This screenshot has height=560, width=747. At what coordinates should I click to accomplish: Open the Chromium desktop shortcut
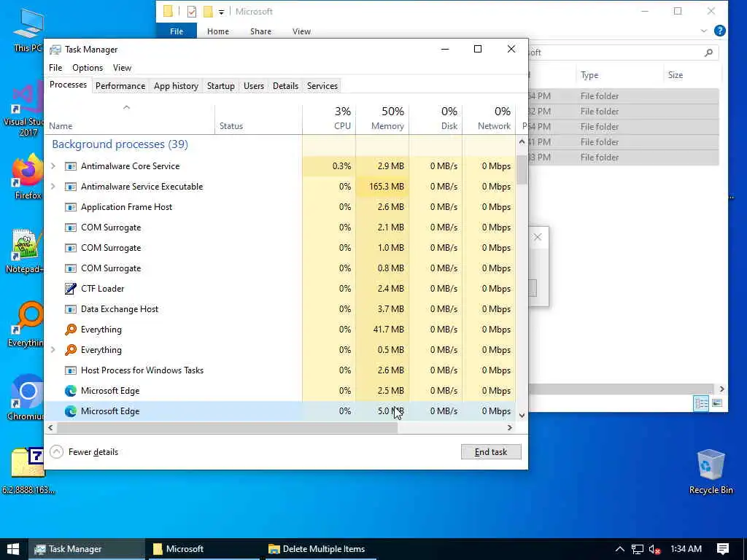pyautogui.click(x=26, y=397)
